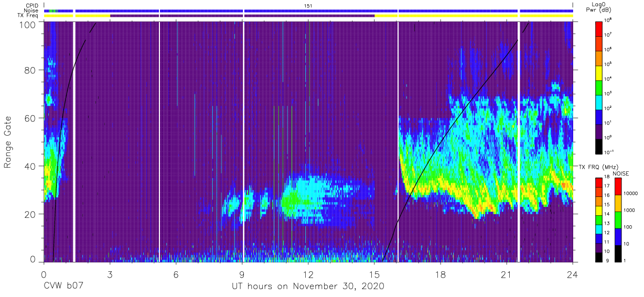Viewport: 644px width, 297px height.
Task: Click the 'TX FRQ (MHz)' legend title
Action: (599, 167)
